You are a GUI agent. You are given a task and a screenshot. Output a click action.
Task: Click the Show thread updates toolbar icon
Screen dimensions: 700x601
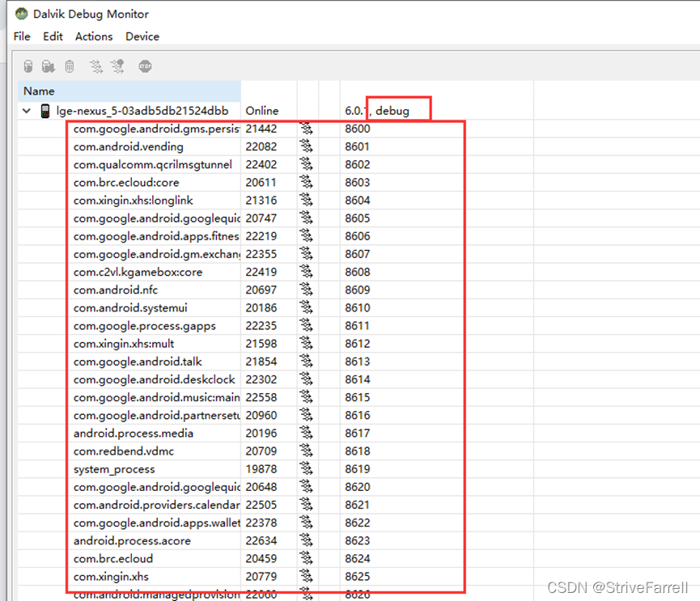click(x=95, y=66)
